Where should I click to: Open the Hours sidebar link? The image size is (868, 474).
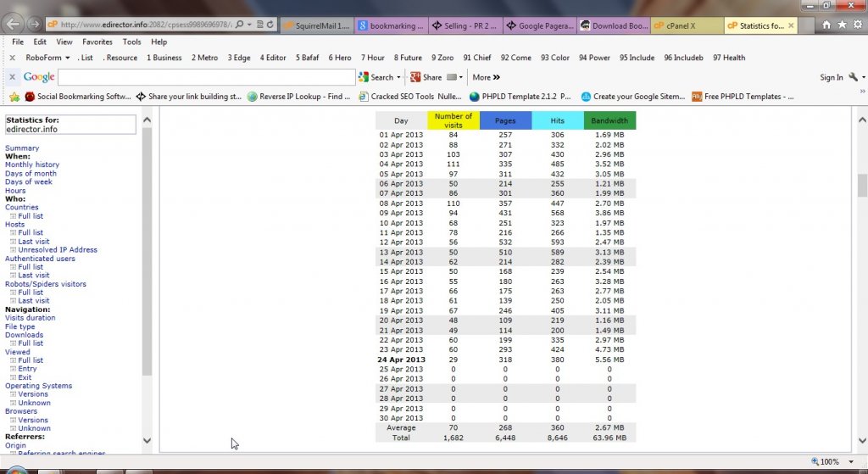(x=15, y=191)
